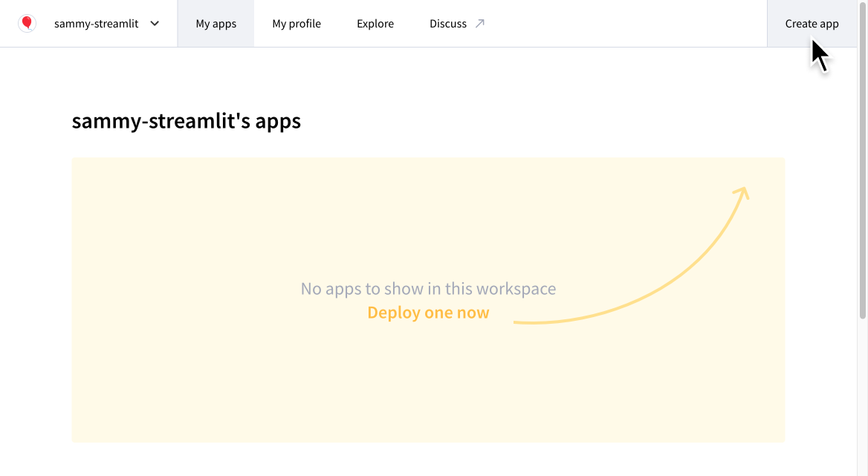The image size is (868, 476).
Task: Open the Discuss forum
Action: (x=448, y=23)
